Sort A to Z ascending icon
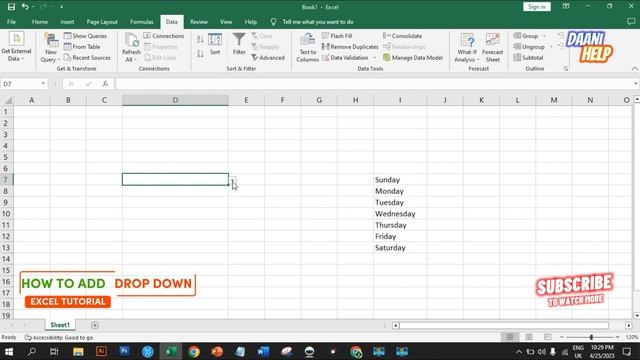 coord(200,39)
